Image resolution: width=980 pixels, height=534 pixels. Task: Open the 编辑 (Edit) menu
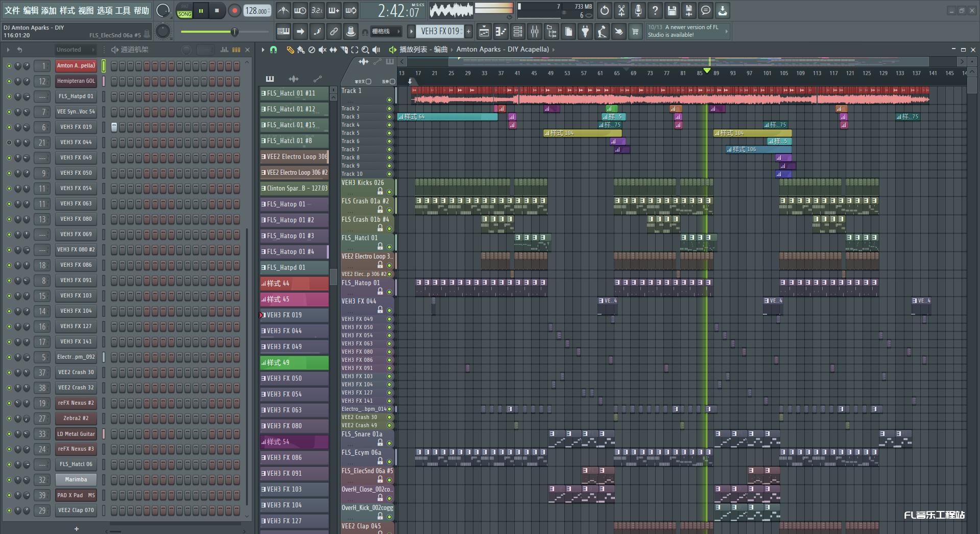coord(31,10)
